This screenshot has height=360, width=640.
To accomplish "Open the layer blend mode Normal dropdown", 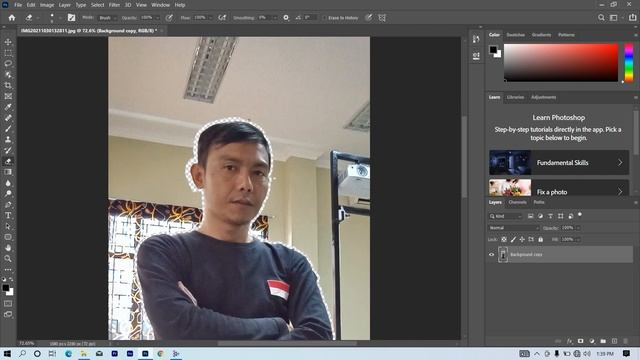I will (514, 228).
